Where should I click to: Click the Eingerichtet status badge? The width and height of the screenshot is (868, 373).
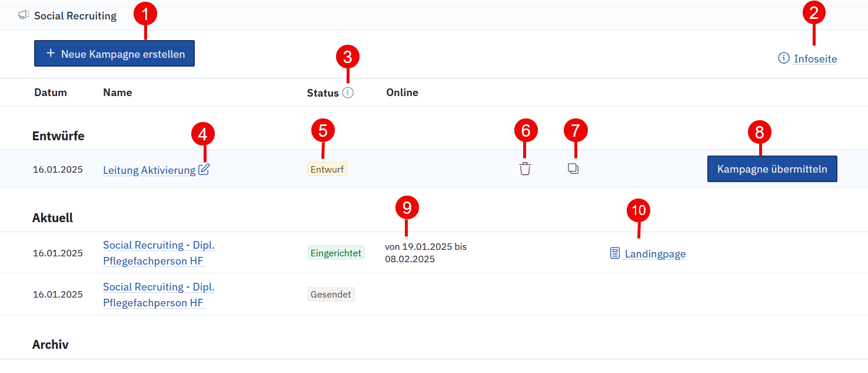coord(335,252)
